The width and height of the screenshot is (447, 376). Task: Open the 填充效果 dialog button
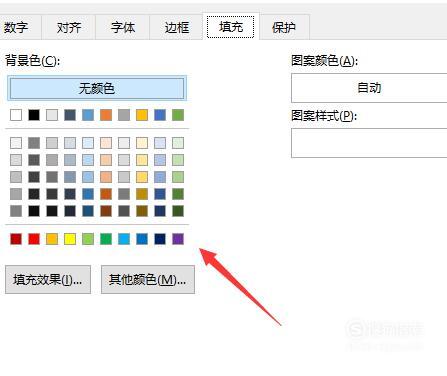[x=48, y=279]
